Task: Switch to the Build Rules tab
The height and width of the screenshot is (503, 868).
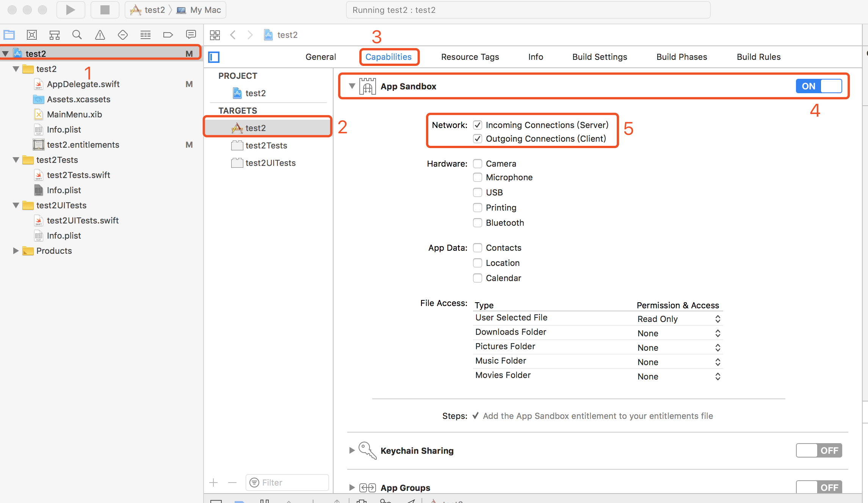Action: (x=758, y=57)
